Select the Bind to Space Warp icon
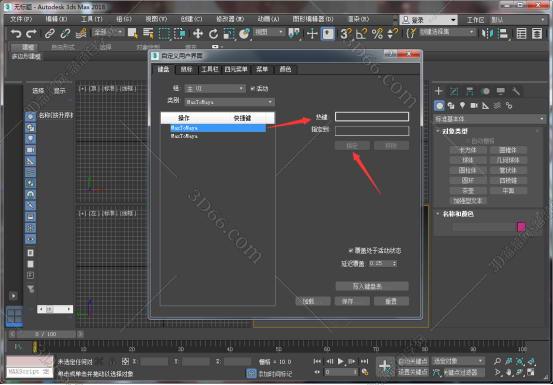This screenshot has height=385, width=553. coord(81,34)
